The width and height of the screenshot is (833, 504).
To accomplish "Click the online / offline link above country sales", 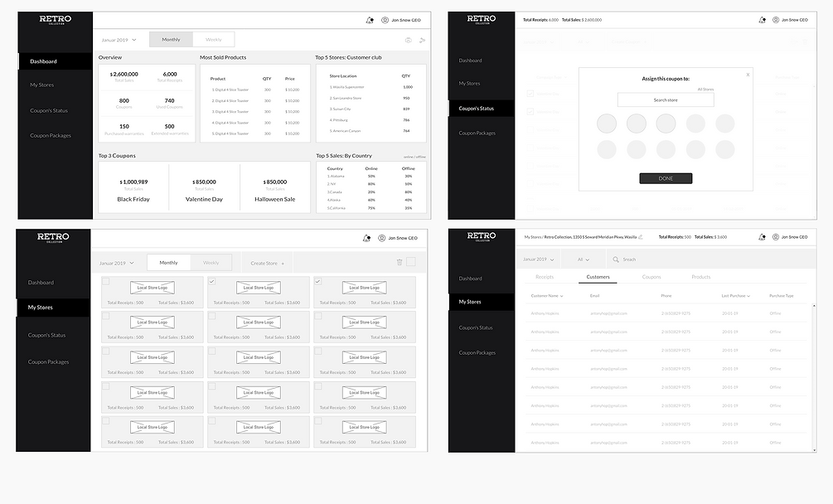I will [x=414, y=157].
